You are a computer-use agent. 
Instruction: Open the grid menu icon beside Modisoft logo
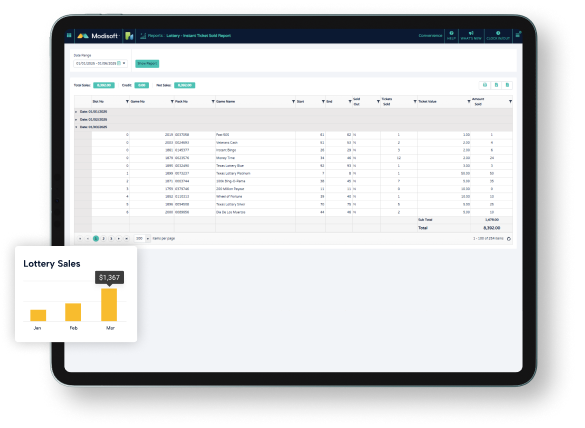[69, 35]
